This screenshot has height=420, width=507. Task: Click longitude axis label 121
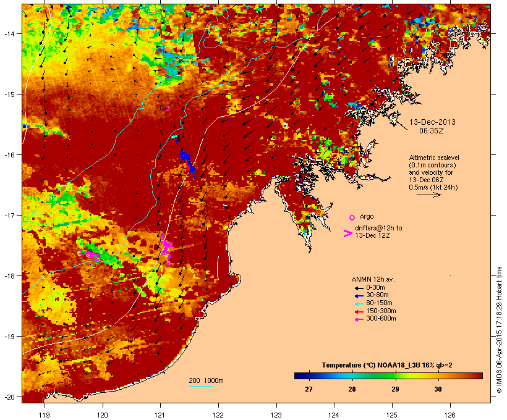tap(160, 415)
